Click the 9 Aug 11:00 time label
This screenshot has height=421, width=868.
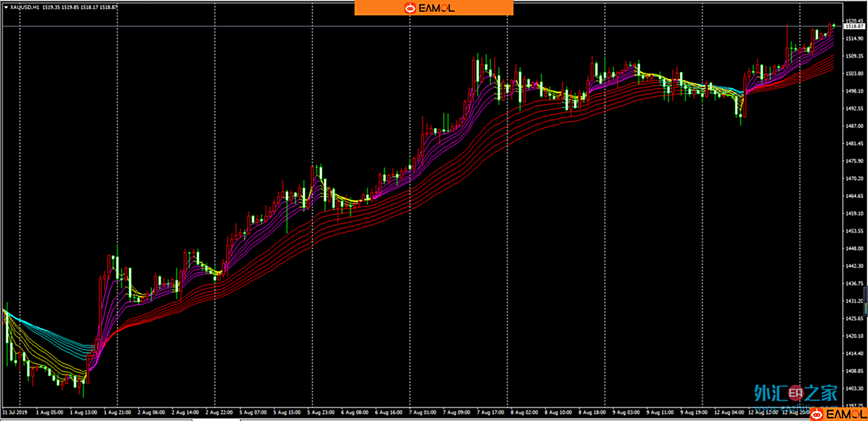[660, 412]
